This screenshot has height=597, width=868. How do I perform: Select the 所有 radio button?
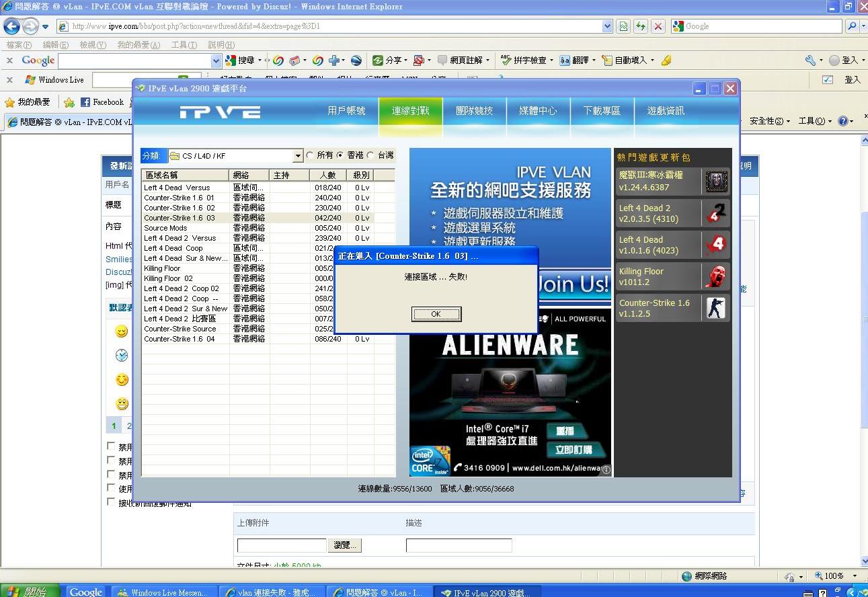point(310,155)
